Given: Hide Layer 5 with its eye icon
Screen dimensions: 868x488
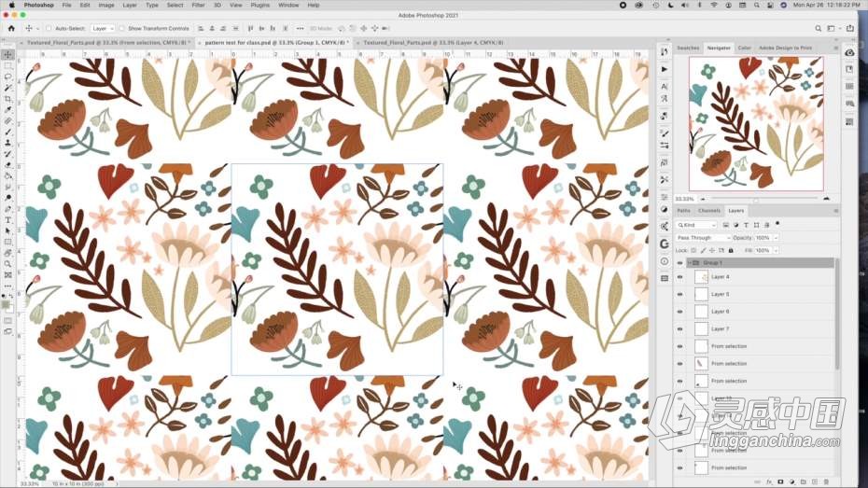Looking at the screenshot, I should (x=679, y=294).
